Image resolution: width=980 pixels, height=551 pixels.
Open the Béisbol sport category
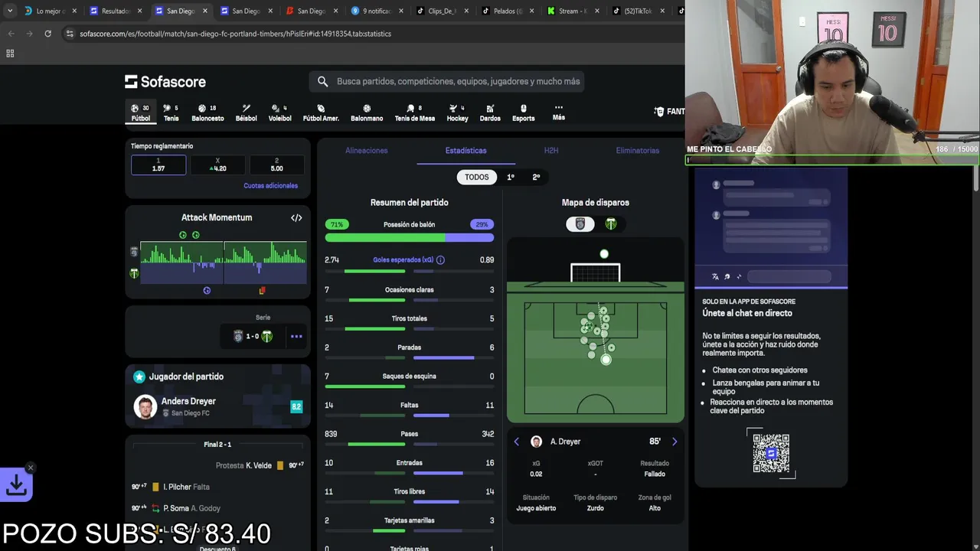[x=247, y=112]
